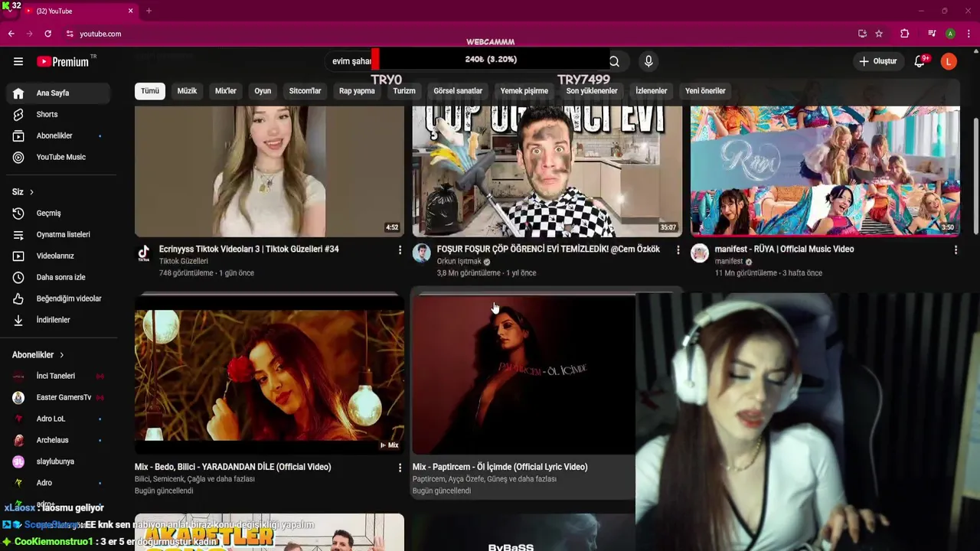
Task: Select the Tümü filter chip
Action: [150, 91]
